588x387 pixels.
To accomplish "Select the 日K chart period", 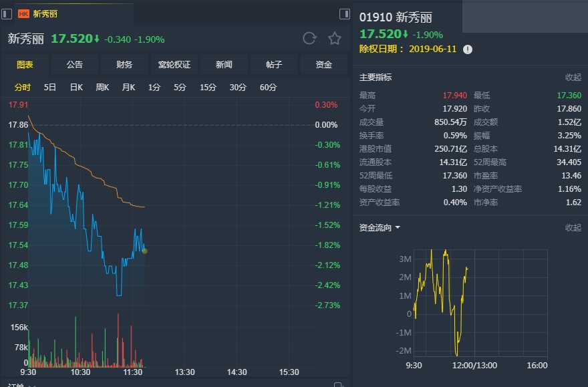I will point(76,87).
